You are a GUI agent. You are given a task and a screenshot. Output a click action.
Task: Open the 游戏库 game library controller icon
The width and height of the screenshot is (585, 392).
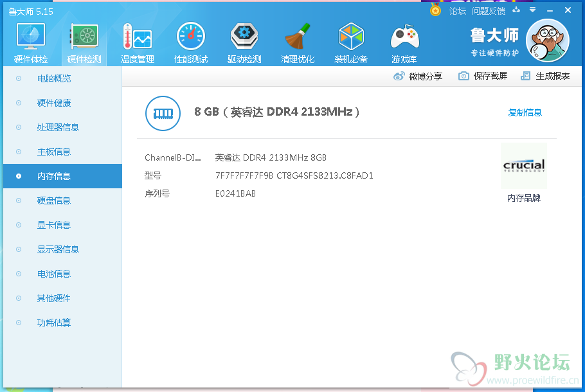[404, 42]
